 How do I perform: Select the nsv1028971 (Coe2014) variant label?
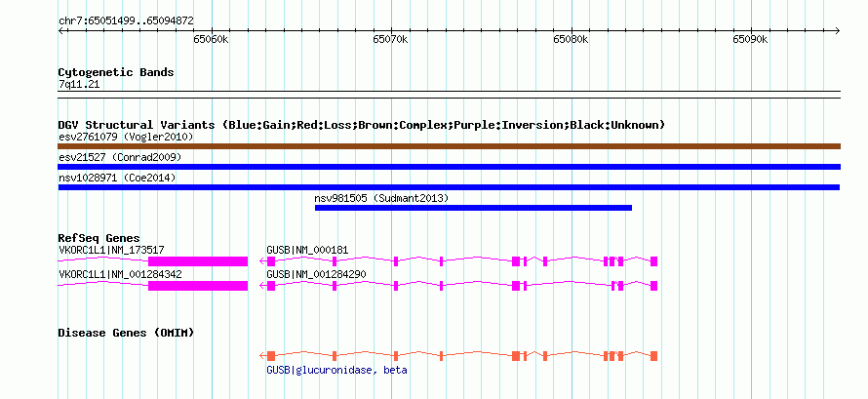[x=117, y=178]
